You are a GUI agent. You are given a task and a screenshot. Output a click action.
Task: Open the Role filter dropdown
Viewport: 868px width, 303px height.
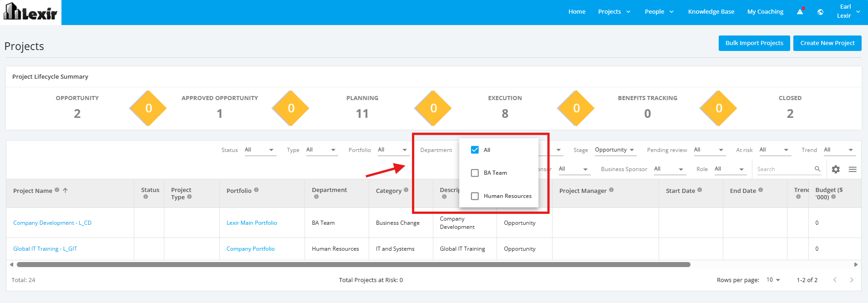(730, 169)
